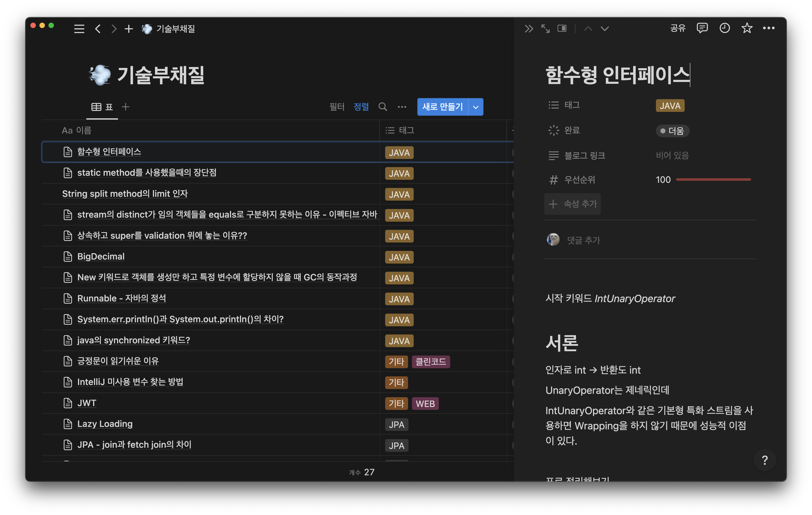
Task: Toggle the peek mode layout icon
Action: (562, 29)
